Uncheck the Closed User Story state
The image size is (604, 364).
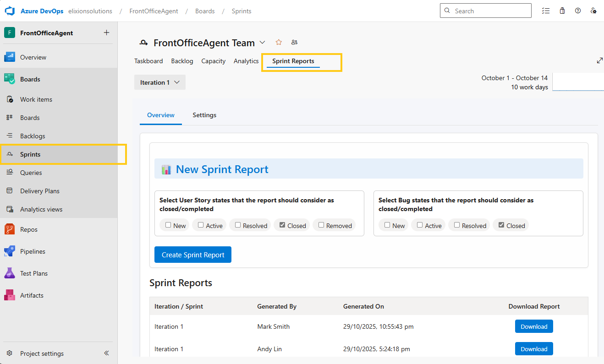click(x=282, y=225)
